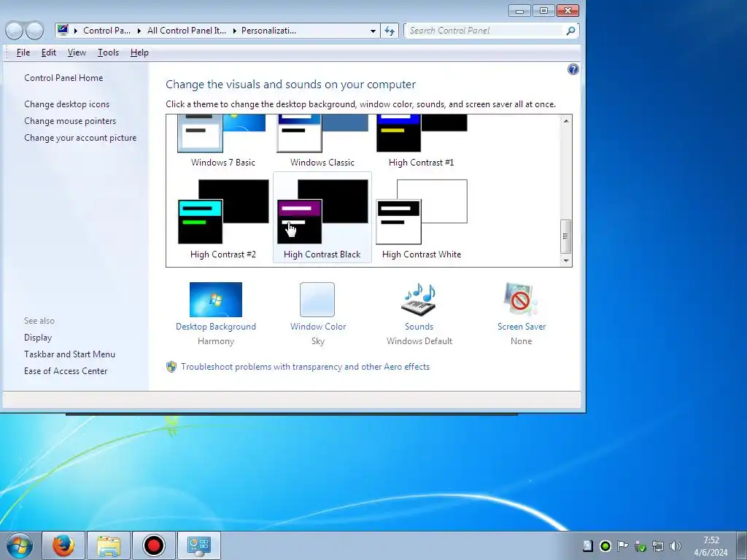The height and width of the screenshot is (560, 747).
Task: Click the search magnifier icon
Action: coord(570,31)
